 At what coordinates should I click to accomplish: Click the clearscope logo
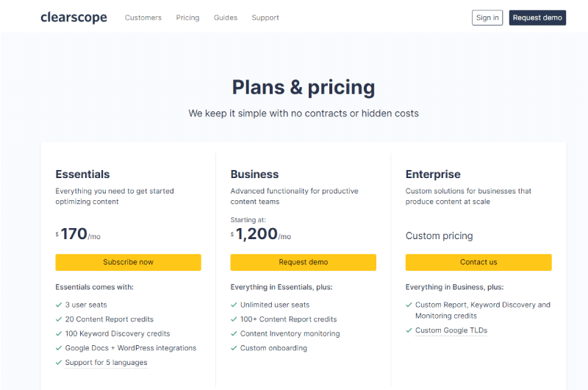click(73, 18)
